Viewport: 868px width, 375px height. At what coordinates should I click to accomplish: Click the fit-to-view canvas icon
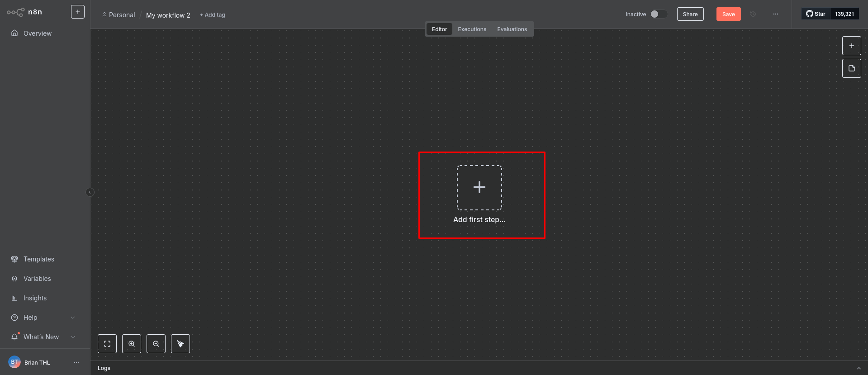tap(107, 344)
